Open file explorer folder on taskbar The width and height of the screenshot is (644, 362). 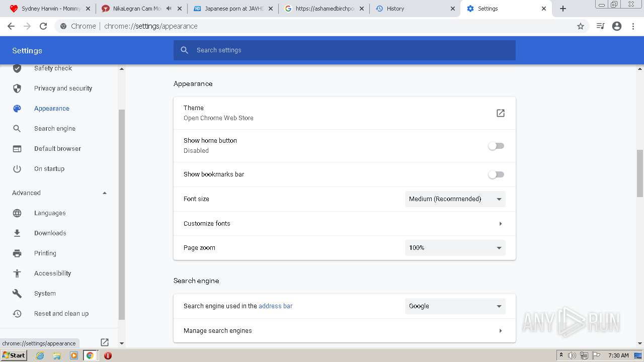tap(57, 355)
